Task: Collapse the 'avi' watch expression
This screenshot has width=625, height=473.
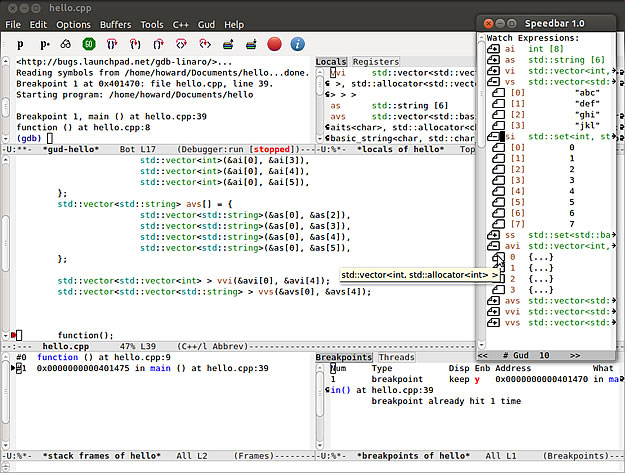Action: pyautogui.click(x=494, y=246)
